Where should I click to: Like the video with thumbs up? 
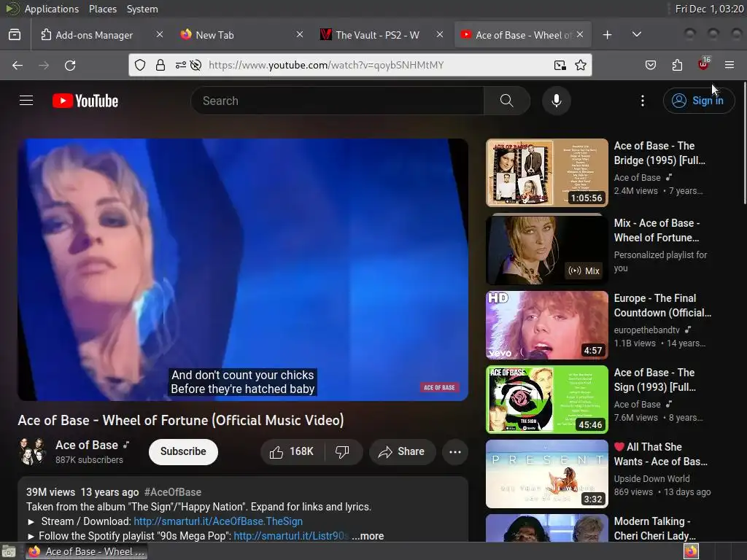(292, 451)
